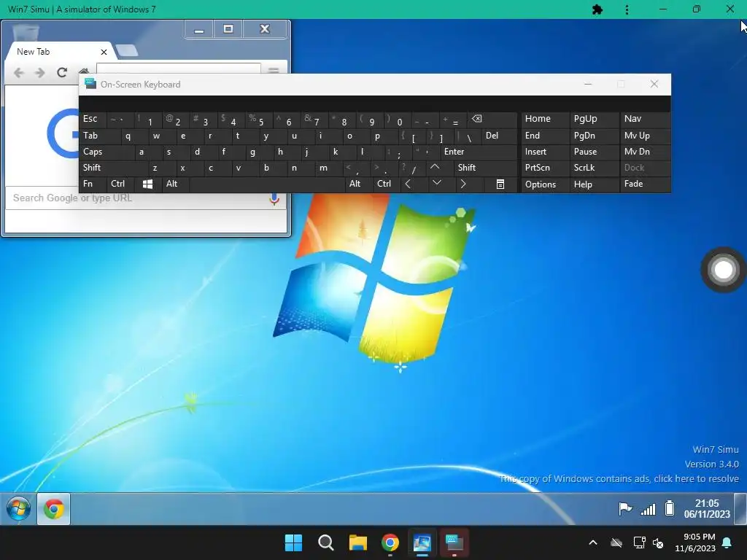Click the extensions puzzle icon
Viewport: 747px width, 560px height.
tap(597, 9)
